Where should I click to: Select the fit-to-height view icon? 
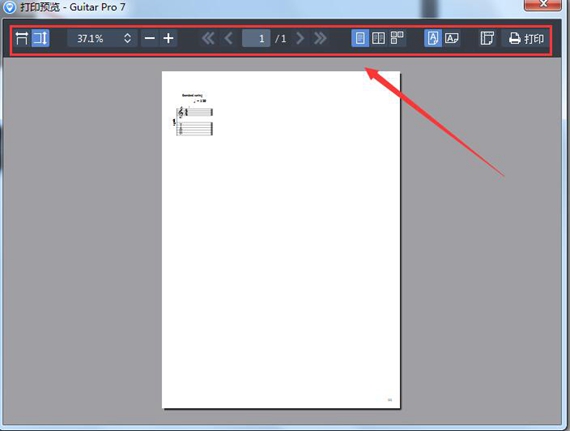click(40, 38)
